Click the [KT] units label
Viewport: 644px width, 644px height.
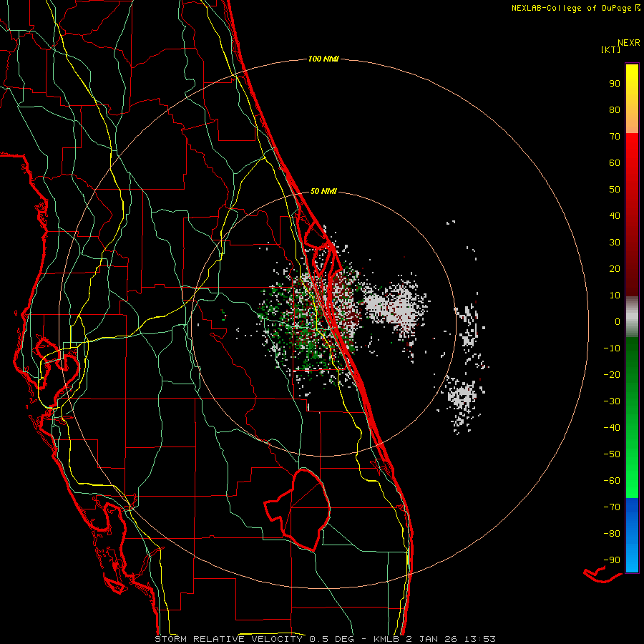point(611,49)
